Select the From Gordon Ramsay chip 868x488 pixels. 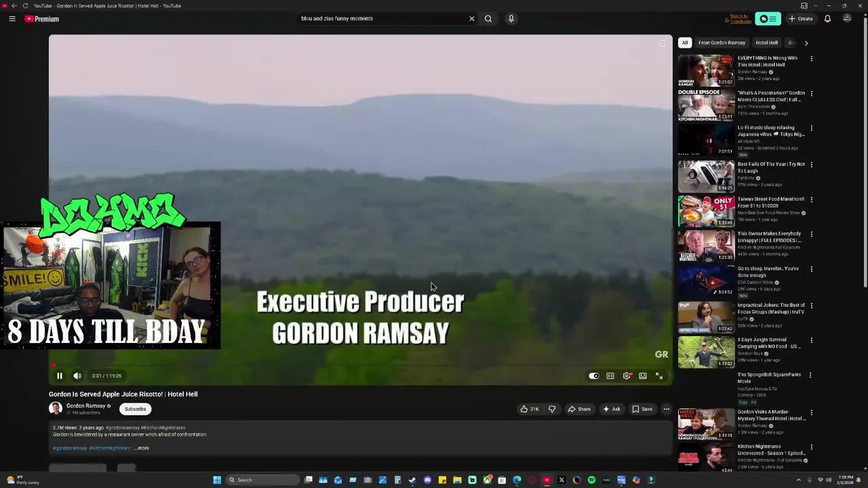click(722, 43)
